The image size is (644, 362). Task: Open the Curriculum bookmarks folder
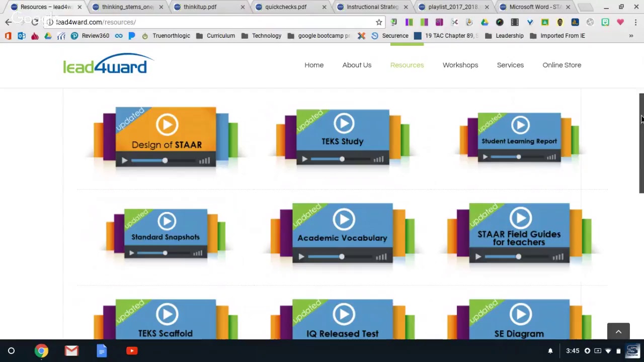(215, 36)
